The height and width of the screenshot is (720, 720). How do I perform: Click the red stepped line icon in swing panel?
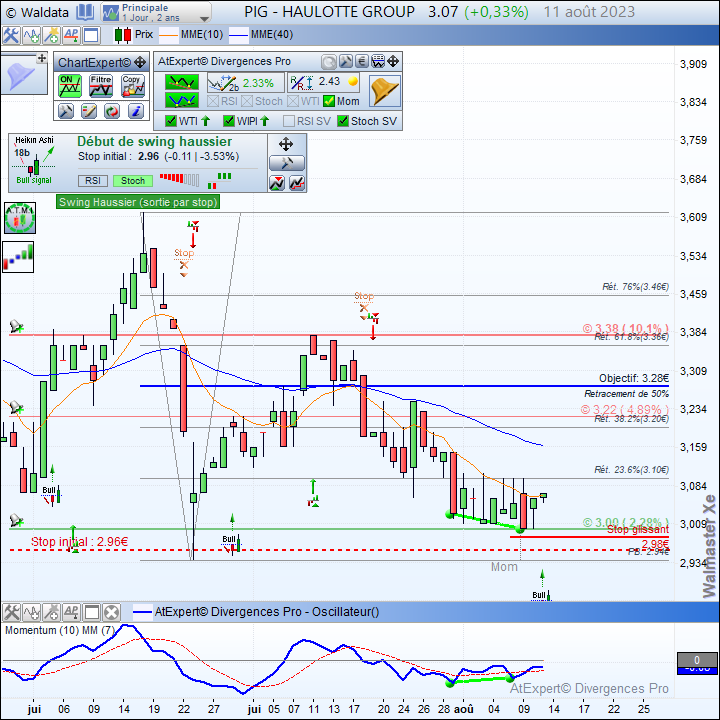(x=297, y=183)
